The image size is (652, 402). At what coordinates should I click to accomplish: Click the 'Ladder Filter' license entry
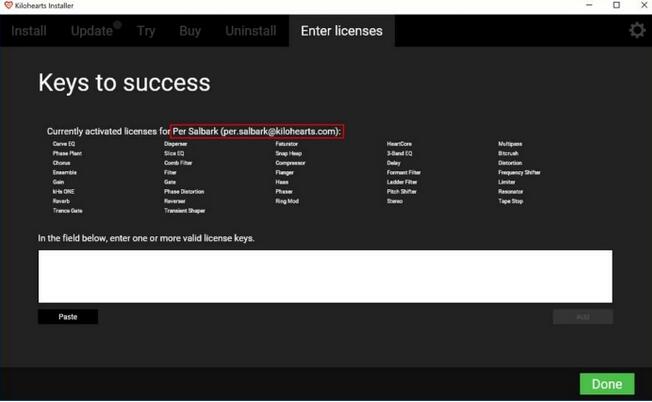point(402,182)
